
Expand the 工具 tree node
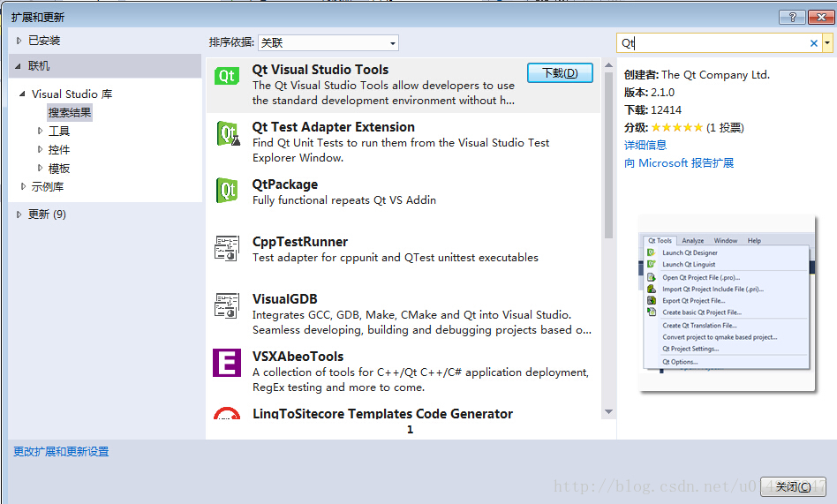pyautogui.click(x=40, y=131)
